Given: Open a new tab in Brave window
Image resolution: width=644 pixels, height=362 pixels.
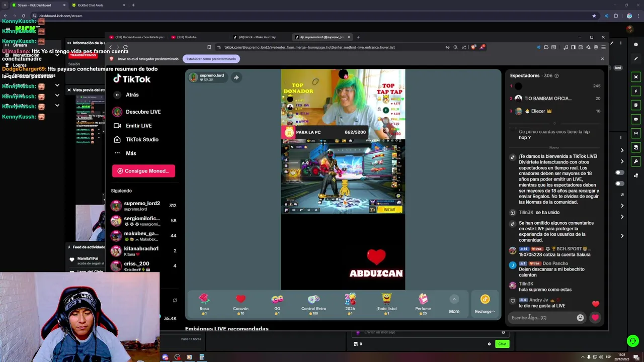Looking at the screenshot, I should point(358,37).
